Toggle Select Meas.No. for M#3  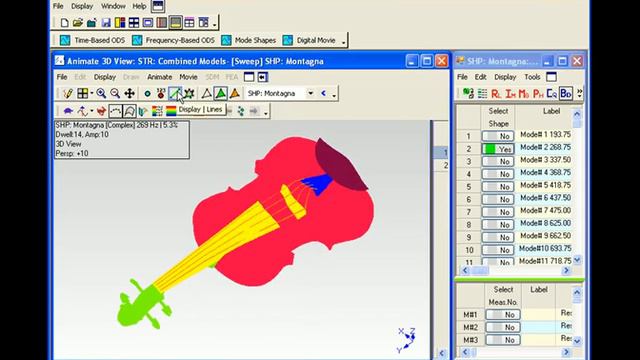(502, 340)
